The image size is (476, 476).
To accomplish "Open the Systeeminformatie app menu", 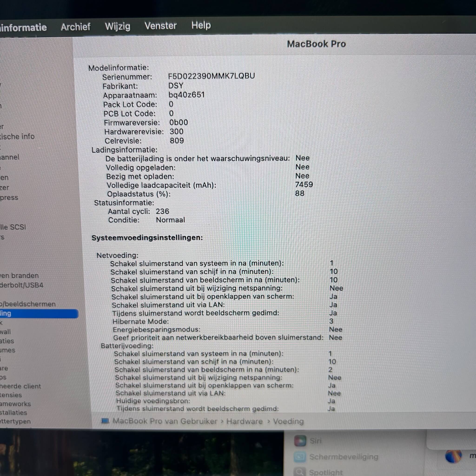I will point(23,28).
